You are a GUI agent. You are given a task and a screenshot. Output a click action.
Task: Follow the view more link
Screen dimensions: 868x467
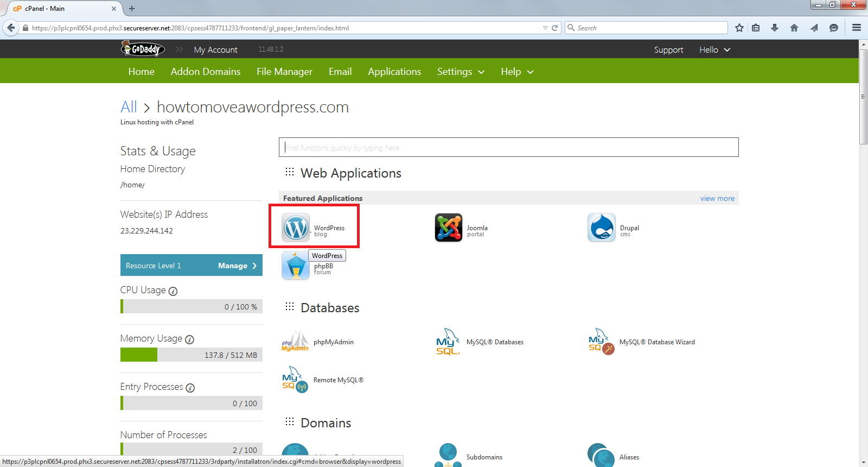pyautogui.click(x=717, y=198)
